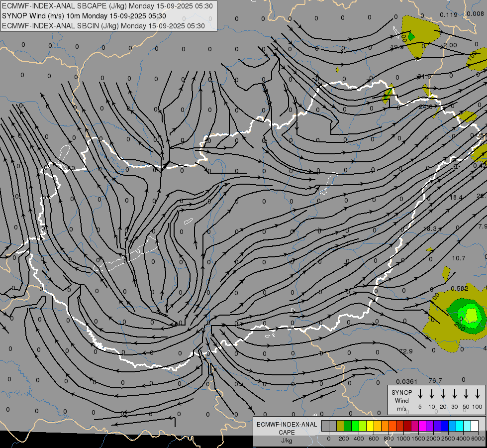This screenshot has width=487, height=448.
Task: Pick the pure blue CAPE legend swatch
Action: click(444, 426)
